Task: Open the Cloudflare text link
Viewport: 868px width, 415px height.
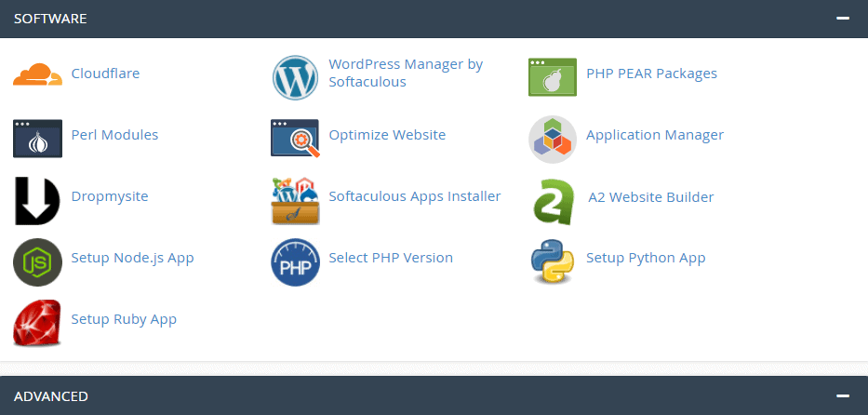Action: point(106,73)
